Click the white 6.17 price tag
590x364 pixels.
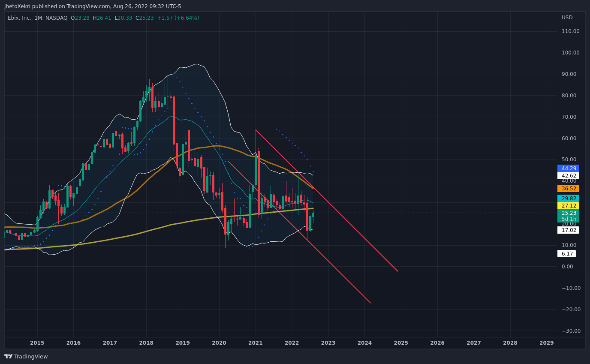[x=566, y=254]
